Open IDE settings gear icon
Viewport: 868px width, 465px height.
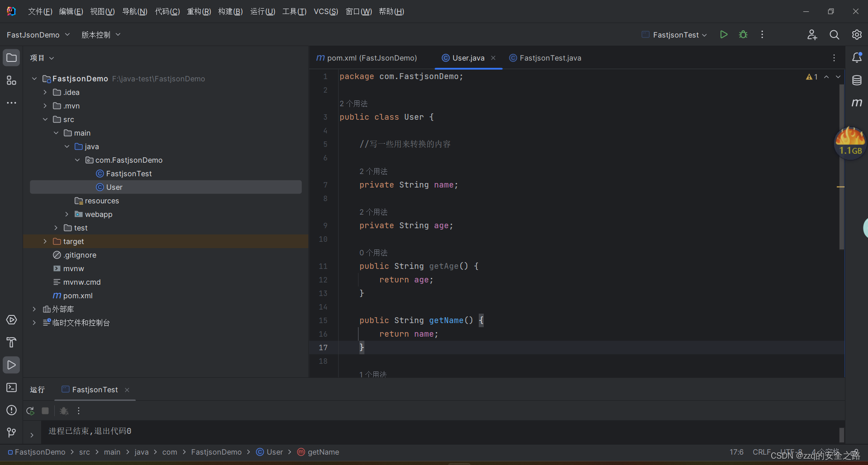(x=857, y=35)
